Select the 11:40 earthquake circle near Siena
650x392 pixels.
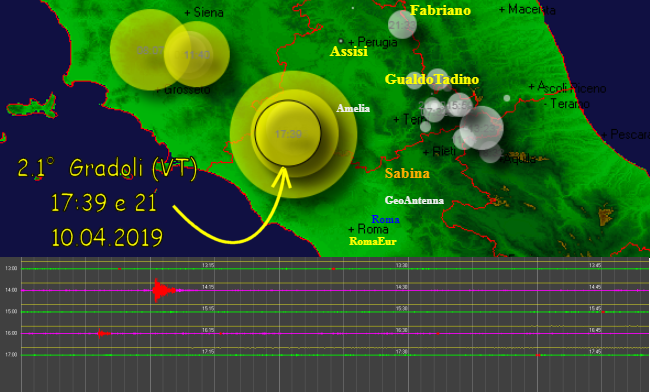click(x=197, y=54)
